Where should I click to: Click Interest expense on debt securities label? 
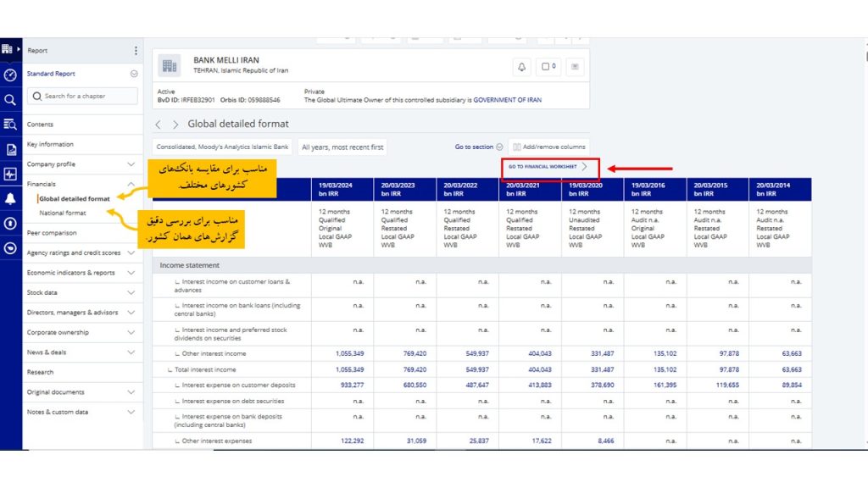coord(233,401)
